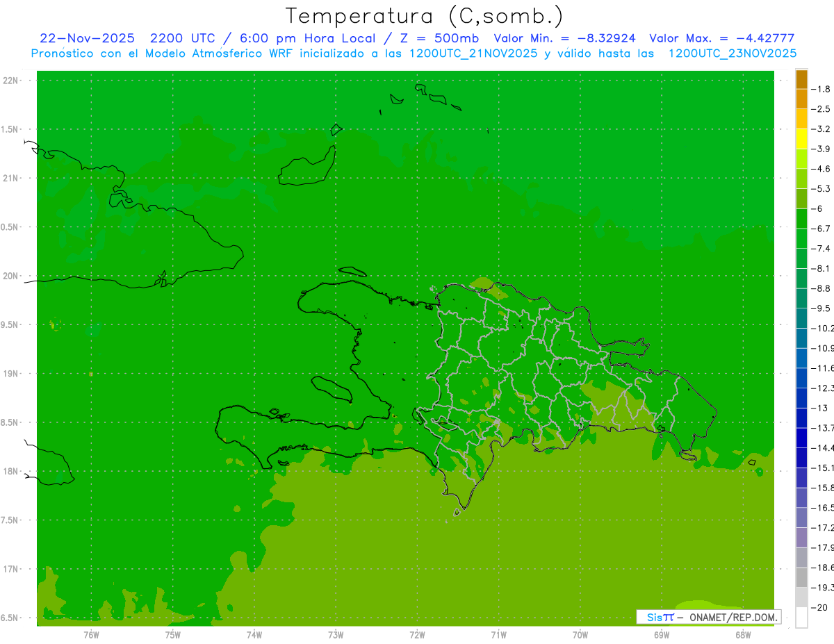Click the green swatch between -6 and -6.7
Image resolution: width=834 pixels, height=644 pixels.
[x=801, y=219]
